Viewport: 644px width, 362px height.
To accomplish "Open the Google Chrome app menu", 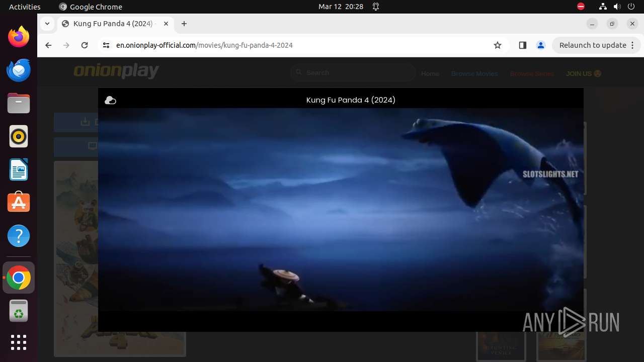I will click(x=91, y=7).
